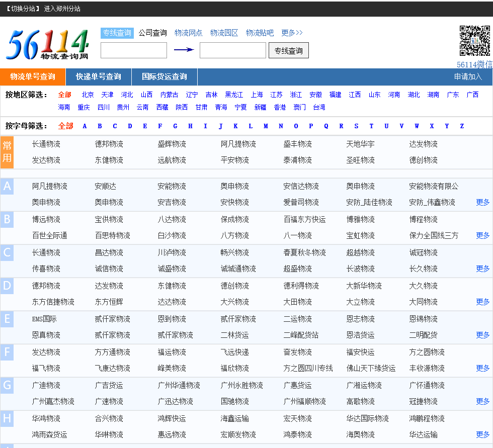The height and width of the screenshot is (448, 493).
Task: Select 快递单号查询 nav tab
Action: coord(99,76)
